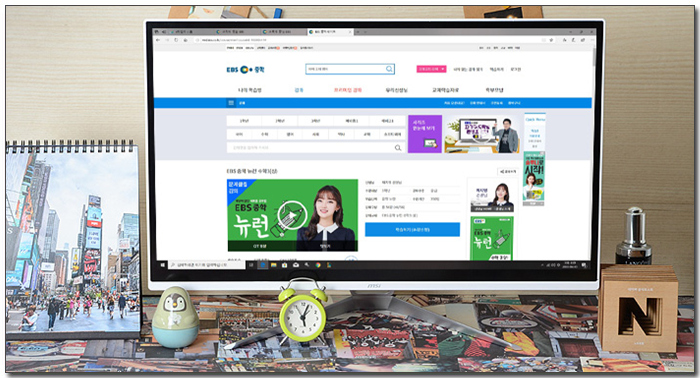Select the active EBS browser tab
The image size is (700, 378).
coord(329,32)
